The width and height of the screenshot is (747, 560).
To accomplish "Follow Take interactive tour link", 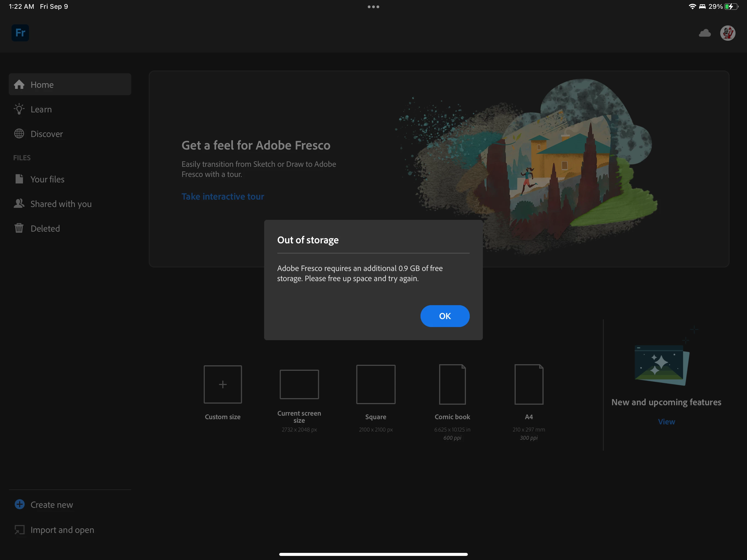I will (x=223, y=197).
